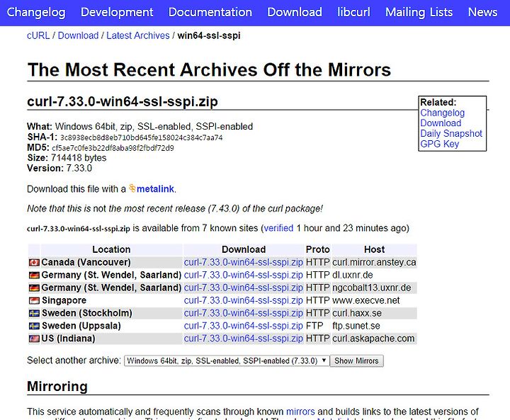
Task: Click the Proto column header
Action: point(318,249)
